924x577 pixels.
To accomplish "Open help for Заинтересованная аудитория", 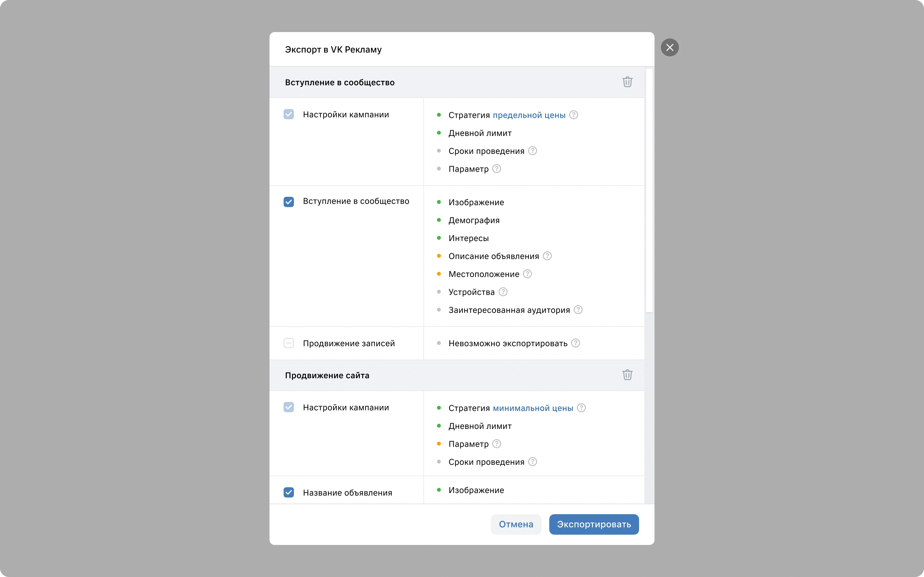I will click(x=578, y=310).
